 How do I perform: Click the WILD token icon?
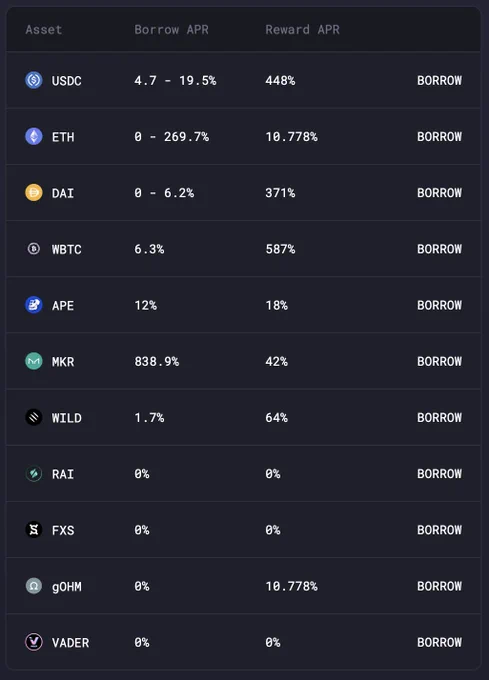click(x=34, y=417)
